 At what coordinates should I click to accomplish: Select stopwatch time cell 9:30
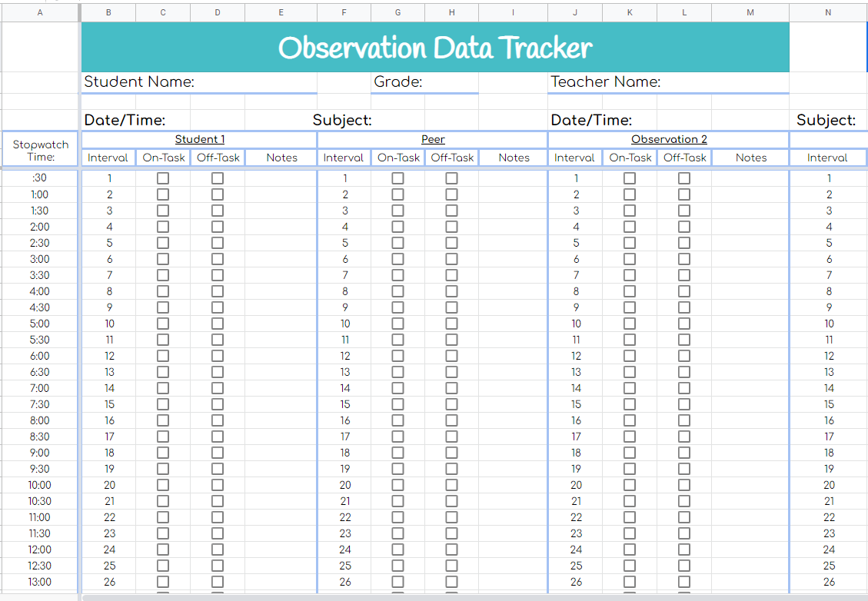pos(40,469)
